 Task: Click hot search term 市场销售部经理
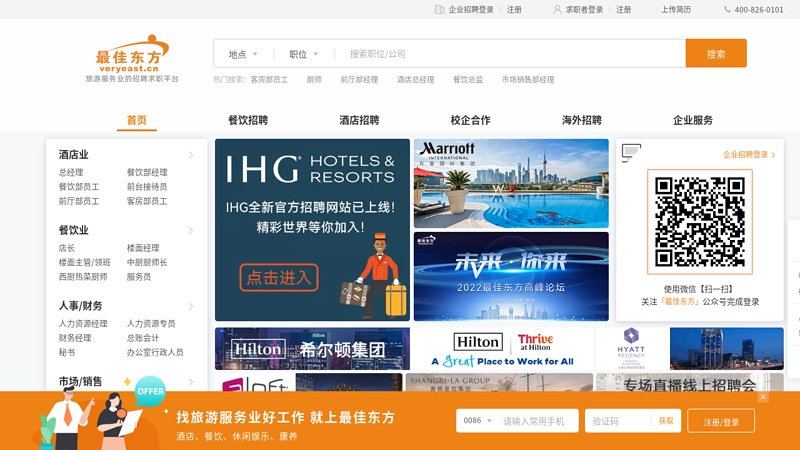[528, 80]
